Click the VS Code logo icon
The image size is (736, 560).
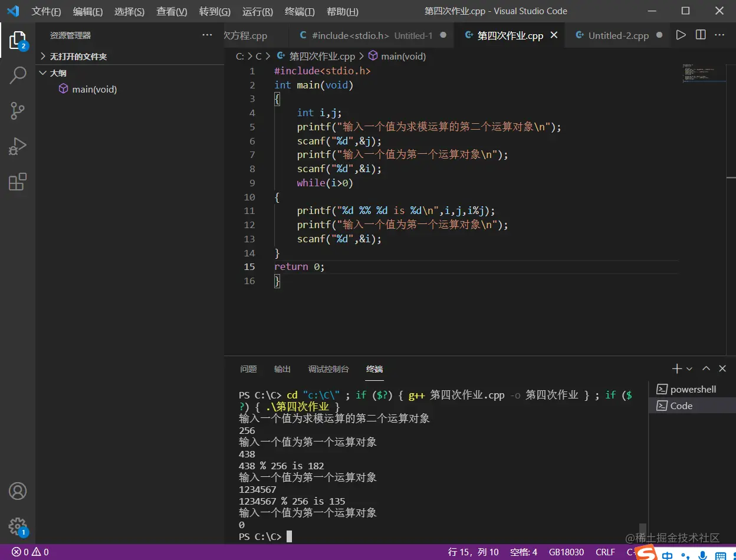coord(13,11)
